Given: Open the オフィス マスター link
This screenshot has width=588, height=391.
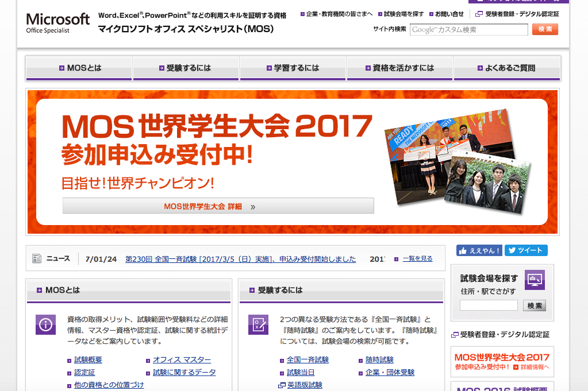Looking at the screenshot, I should [182, 360].
